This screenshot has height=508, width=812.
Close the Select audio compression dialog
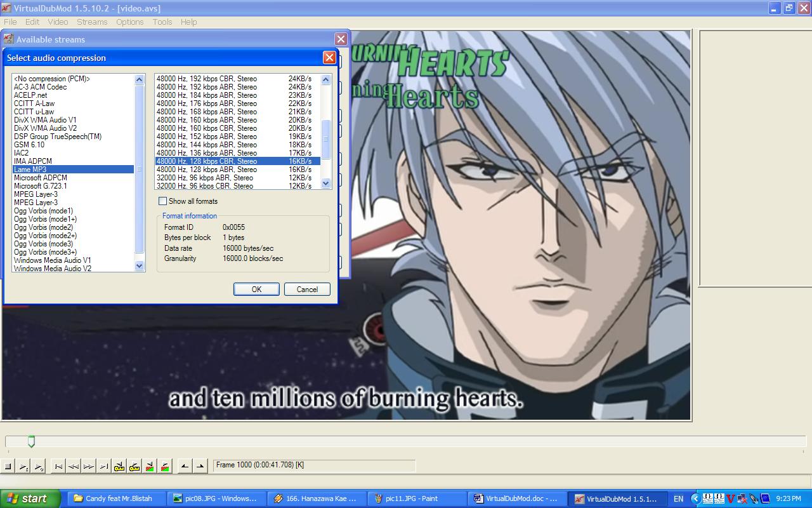(x=329, y=57)
